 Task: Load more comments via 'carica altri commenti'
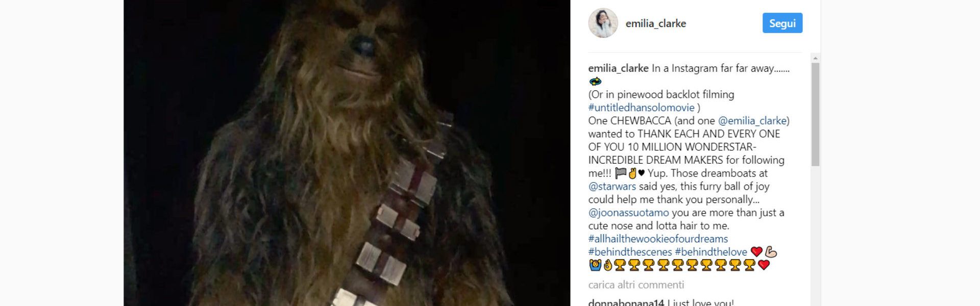pyautogui.click(x=636, y=285)
